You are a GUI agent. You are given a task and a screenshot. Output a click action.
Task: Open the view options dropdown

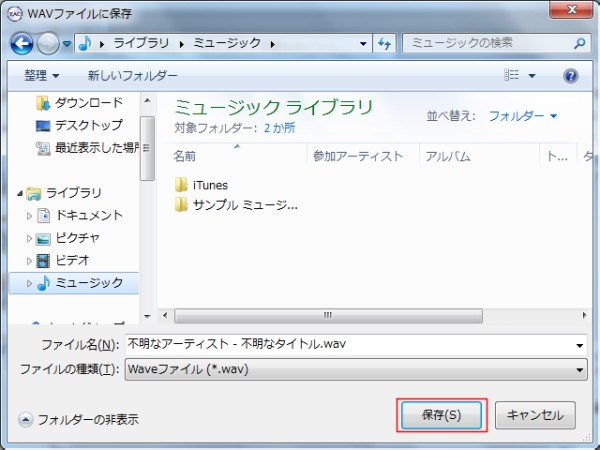coord(532,76)
